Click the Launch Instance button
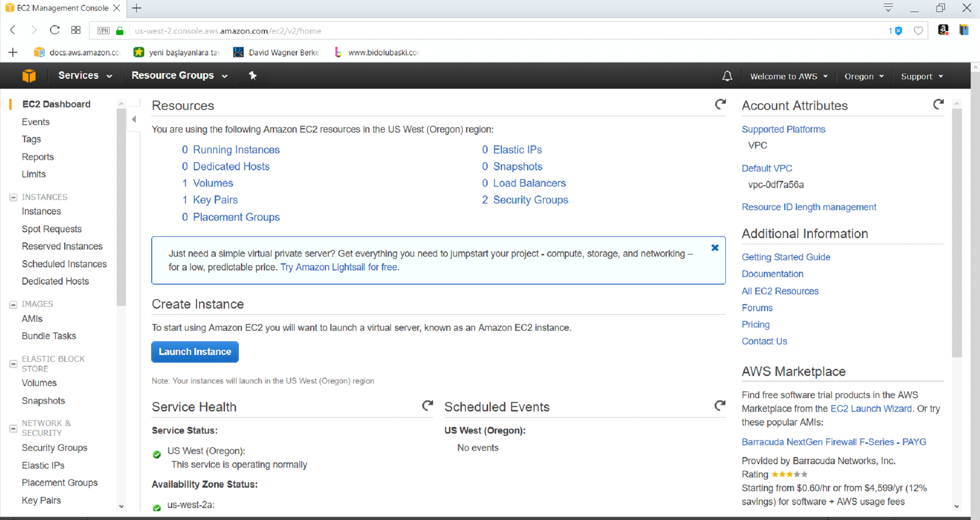This screenshot has width=980, height=520. (x=195, y=352)
